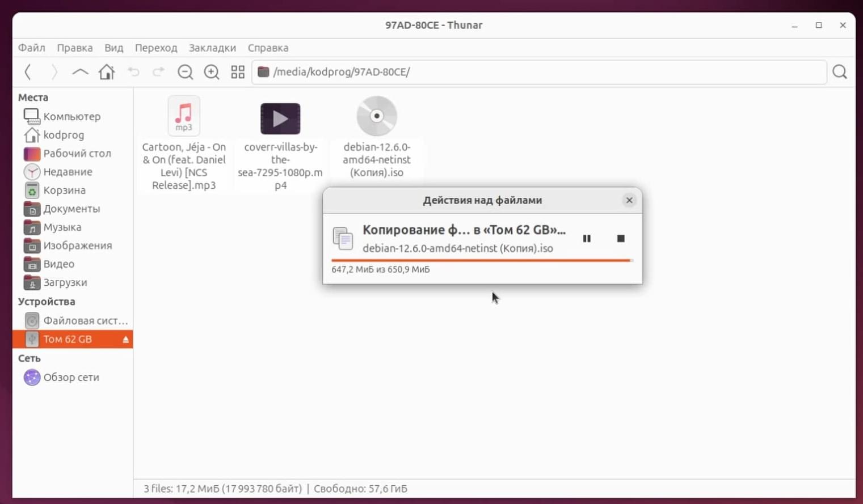This screenshot has height=504, width=863.
Task: Minimize the Thunar window
Action: [795, 26]
